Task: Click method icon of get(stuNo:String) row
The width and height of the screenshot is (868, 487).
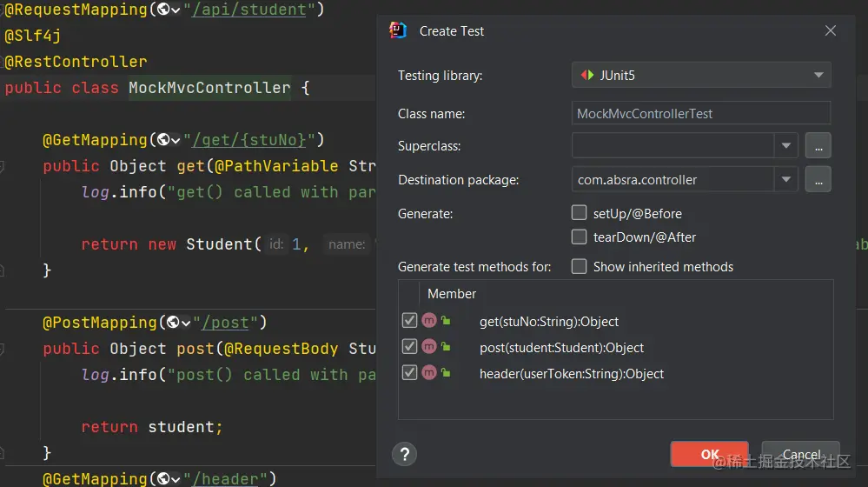Action: click(x=429, y=320)
